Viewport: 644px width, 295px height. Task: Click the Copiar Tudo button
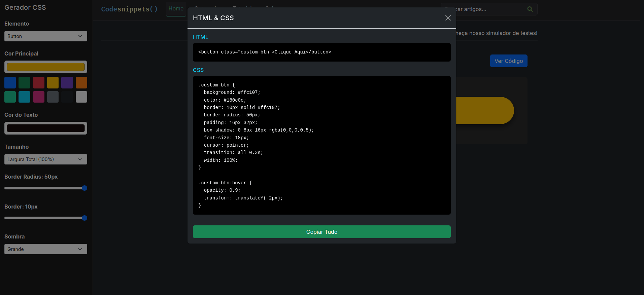pos(321,232)
